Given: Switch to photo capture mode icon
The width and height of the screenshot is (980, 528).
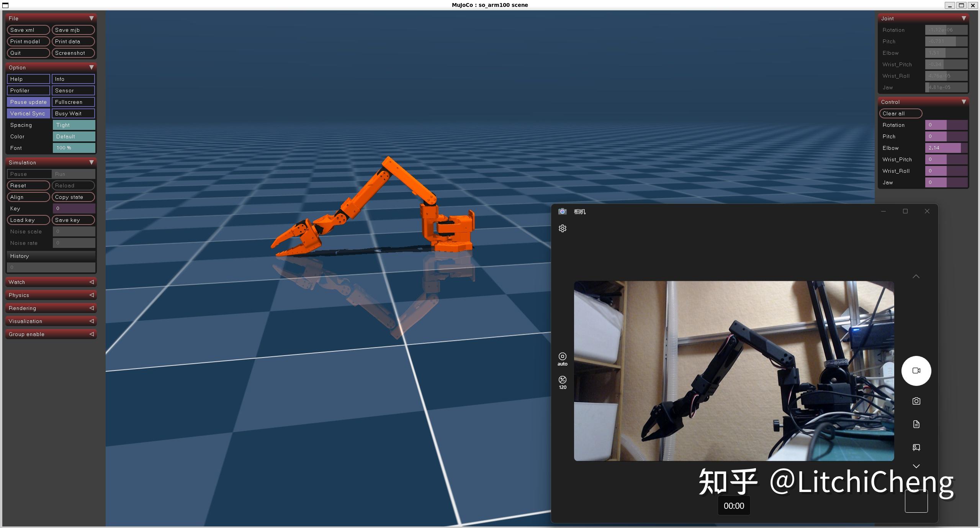Looking at the screenshot, I should pyautogui.click(x=916, y=401).
